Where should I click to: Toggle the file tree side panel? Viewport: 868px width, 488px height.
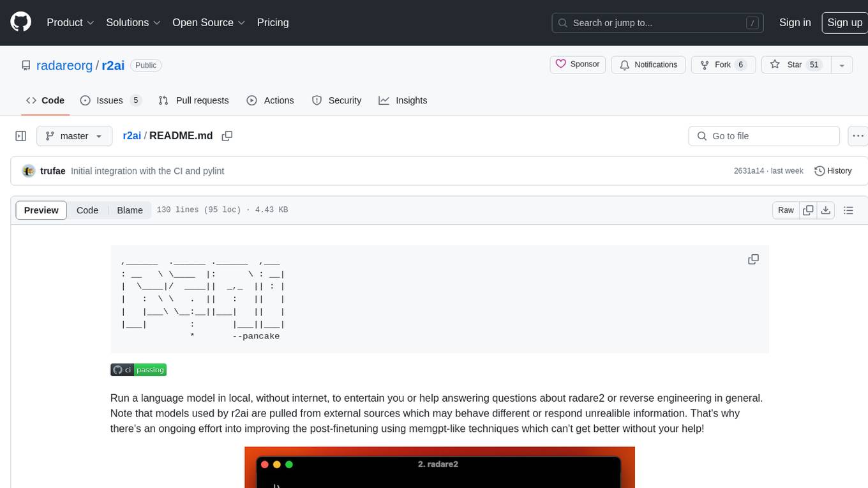click(x=21, y=136)
